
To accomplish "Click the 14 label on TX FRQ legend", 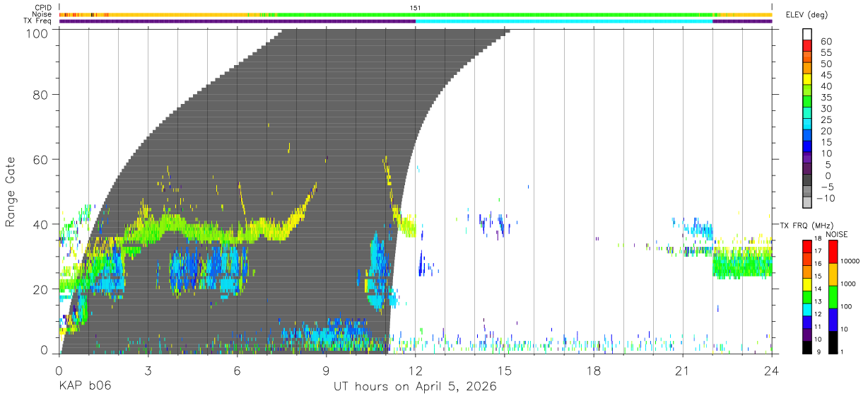I will pyautogui.click(x=818, y=289).
